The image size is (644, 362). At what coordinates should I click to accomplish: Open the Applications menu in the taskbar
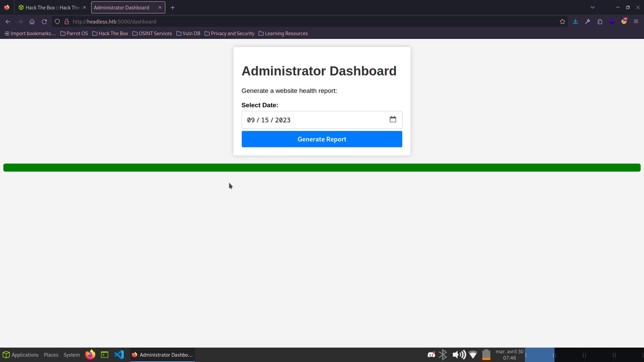(20, 355)
